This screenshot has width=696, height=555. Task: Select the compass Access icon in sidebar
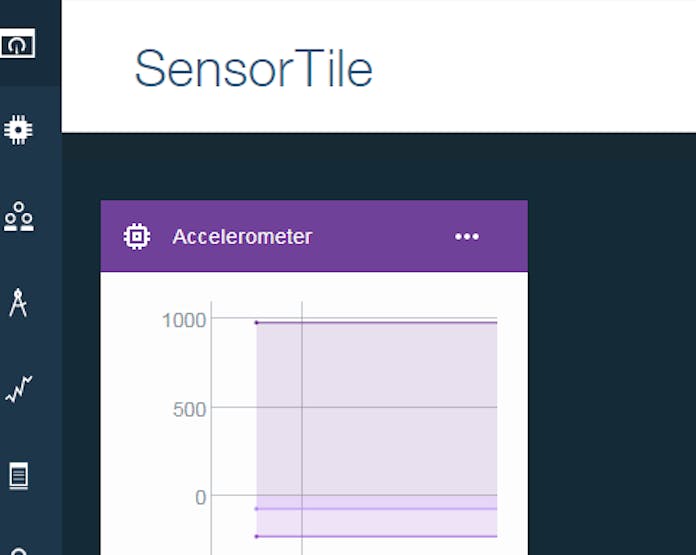tap(18, 303)
